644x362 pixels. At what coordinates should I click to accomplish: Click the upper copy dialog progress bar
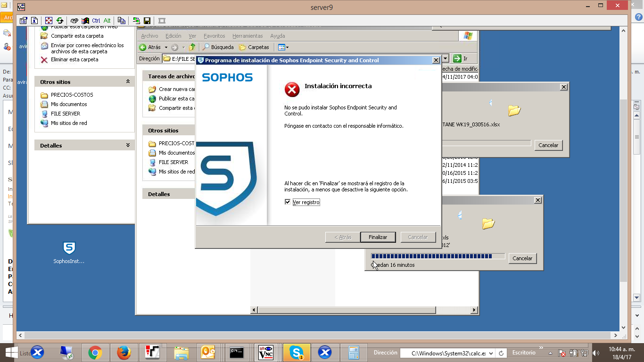[487, 143]
